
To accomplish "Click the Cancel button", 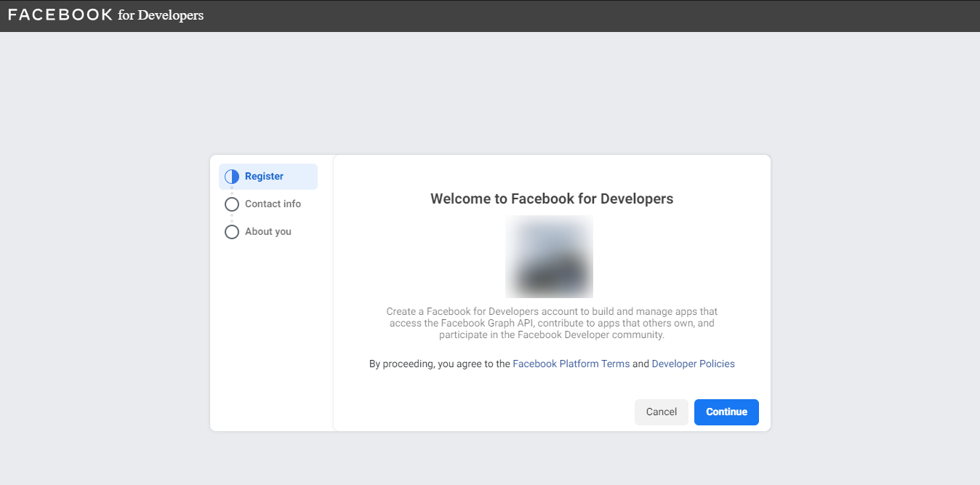I will tap(662, 412).
